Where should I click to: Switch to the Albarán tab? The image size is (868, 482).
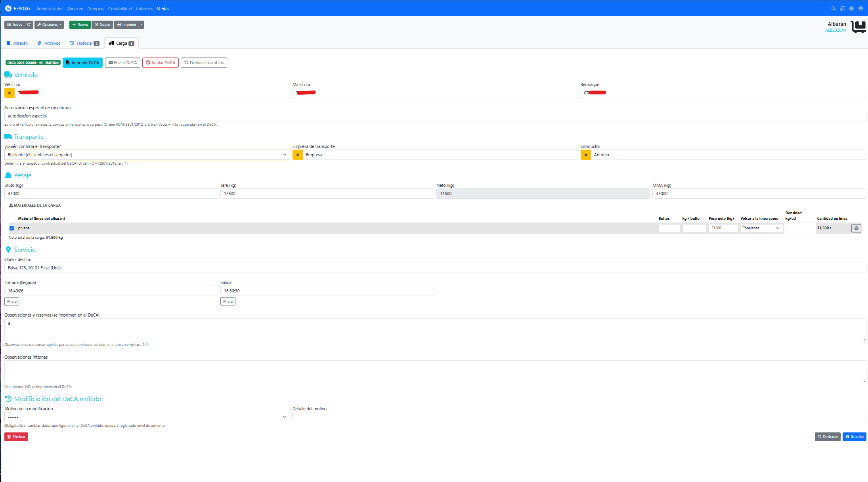coord(17,43)
